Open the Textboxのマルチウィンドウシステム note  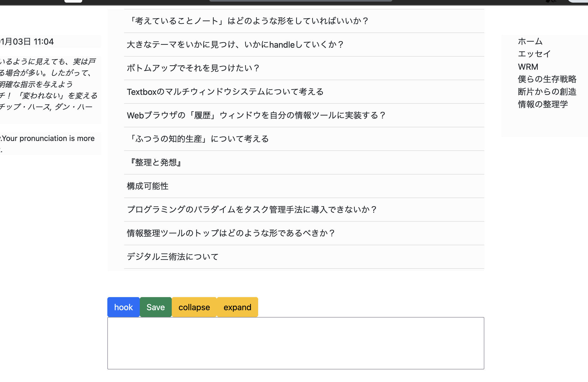pyautogui.click(x=225, y=92)
